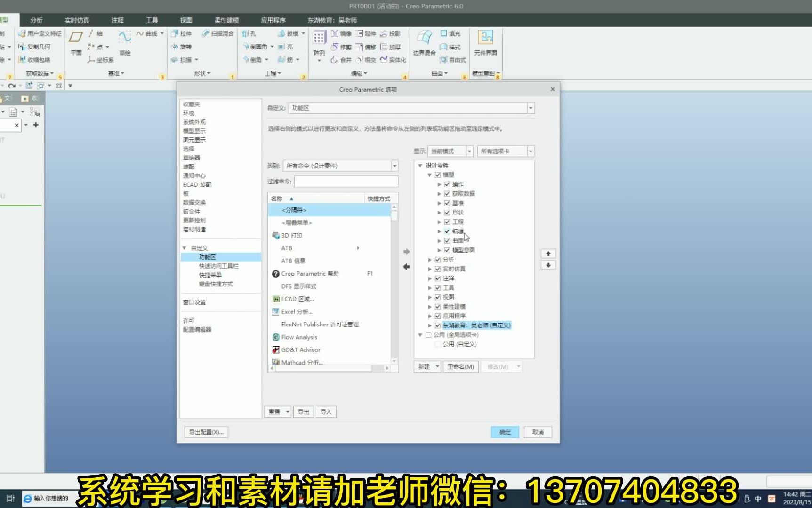Click the 填充 (Fill) tool
Image resolution: width=812 pixels, height=508 pixels.
[450, 33]
